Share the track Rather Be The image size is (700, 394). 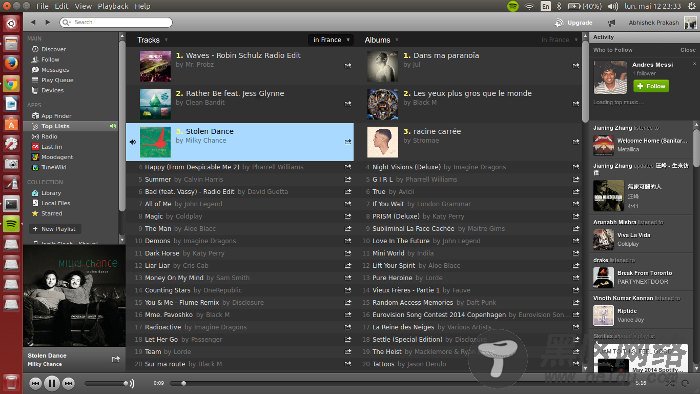348,104
